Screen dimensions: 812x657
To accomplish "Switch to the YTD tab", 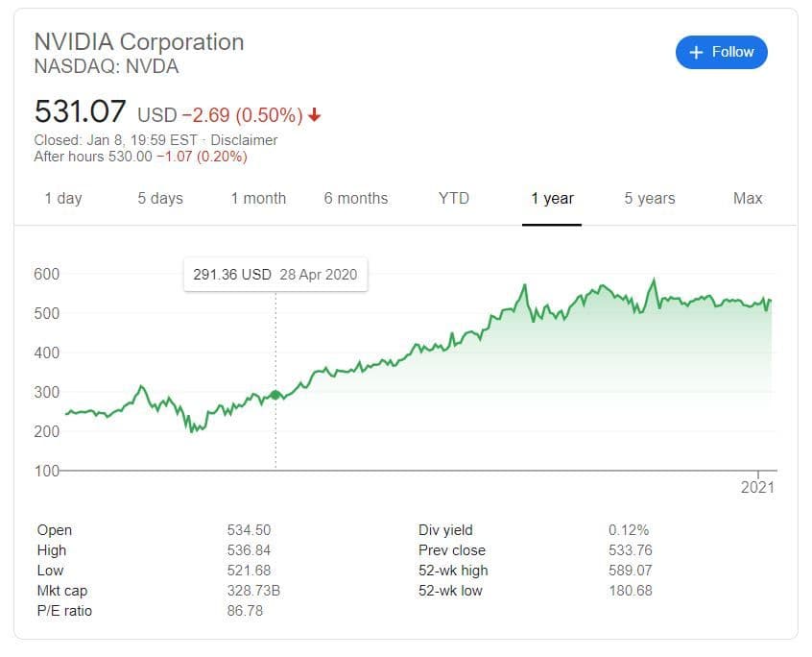I will [454, 199].
